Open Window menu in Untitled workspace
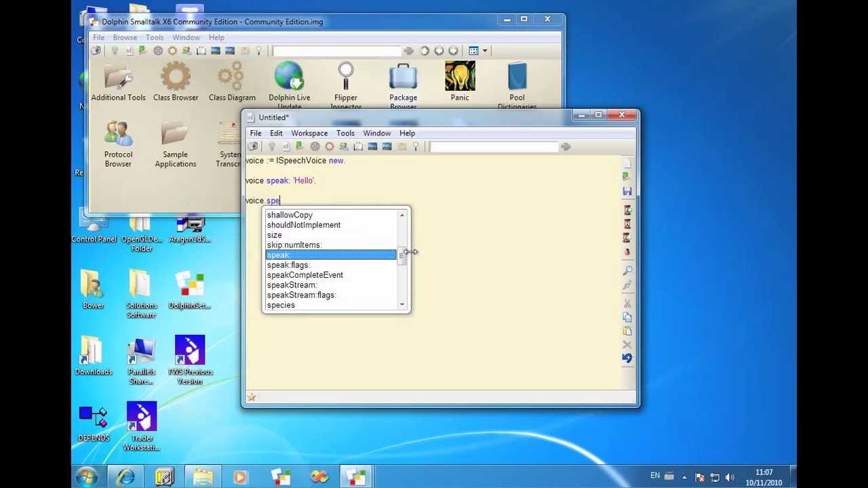Screen dimensions: 868x488 pyautogui.click(x=376, y=133)
